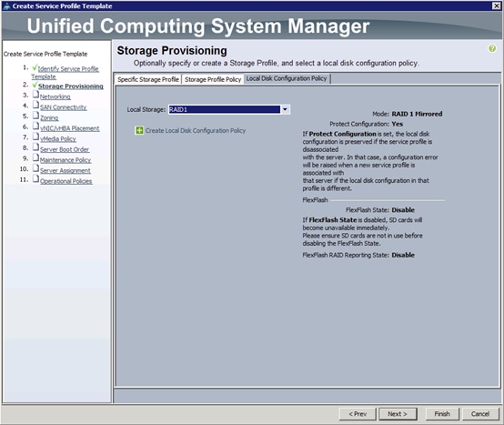The image size is (504, 425).
Task: Jump to SAN Connectivity step
Action: point(64,107)
